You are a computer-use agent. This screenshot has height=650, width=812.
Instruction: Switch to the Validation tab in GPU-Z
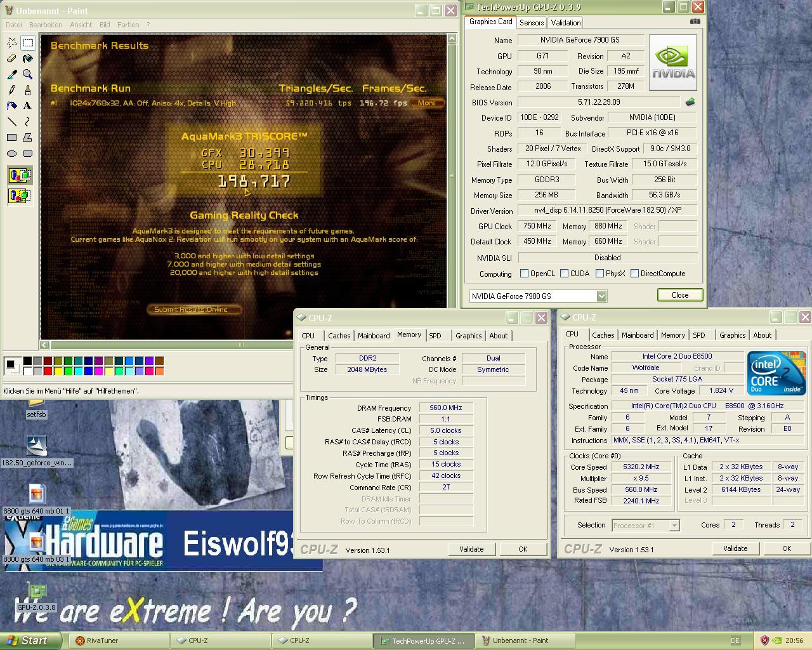coord(565,22)
